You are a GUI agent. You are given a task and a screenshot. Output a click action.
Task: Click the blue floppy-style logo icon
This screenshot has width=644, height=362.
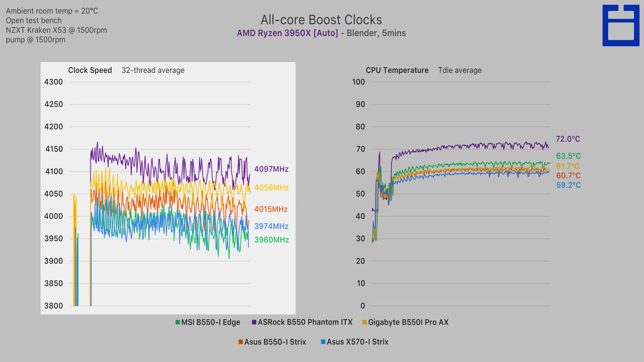(x=621, y=26)
